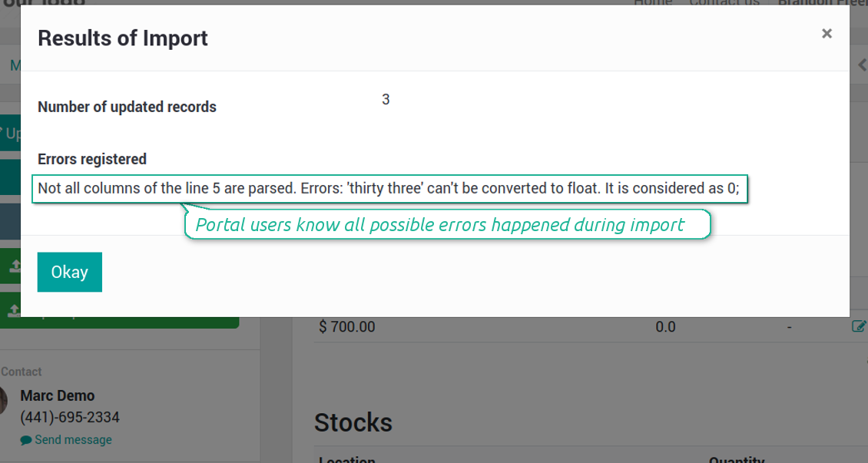Click the Stocks section heading

click(353, 422)
